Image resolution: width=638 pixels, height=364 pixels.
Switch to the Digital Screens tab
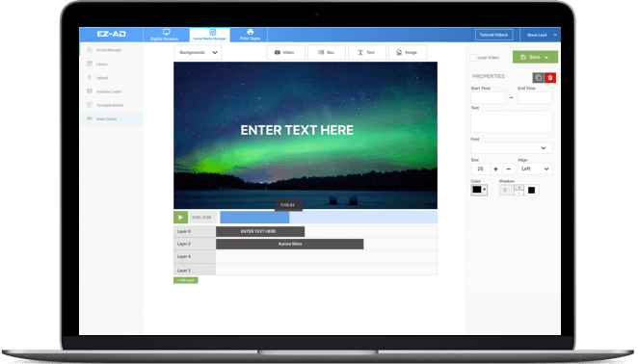point(165,35)
